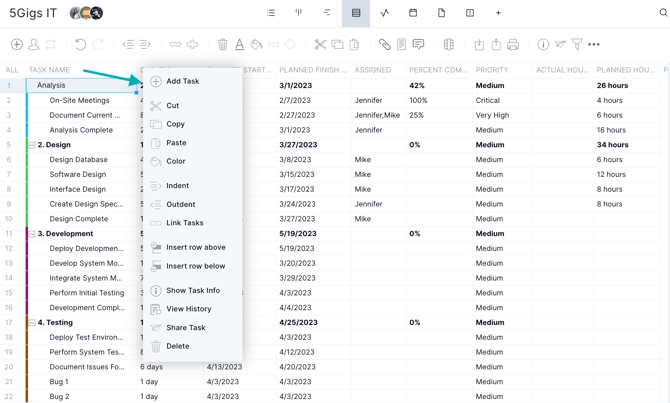
Task: Choose Cut from context menu
Action: (192, 106)
